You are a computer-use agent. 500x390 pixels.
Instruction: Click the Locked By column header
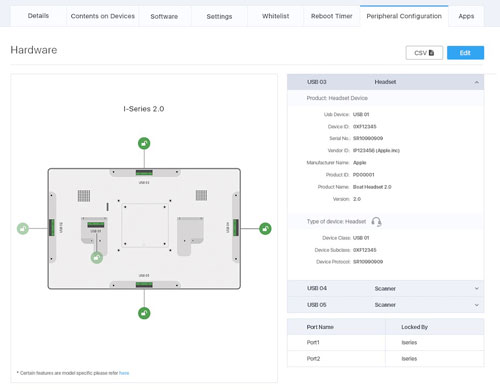[414, 327]
